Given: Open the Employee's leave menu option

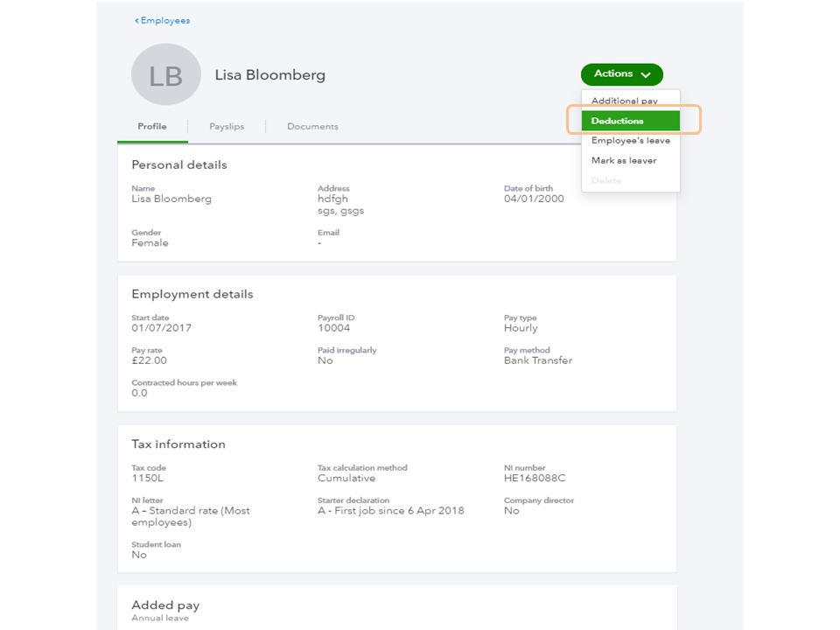Looking at the screenshot, I should 630,141.
